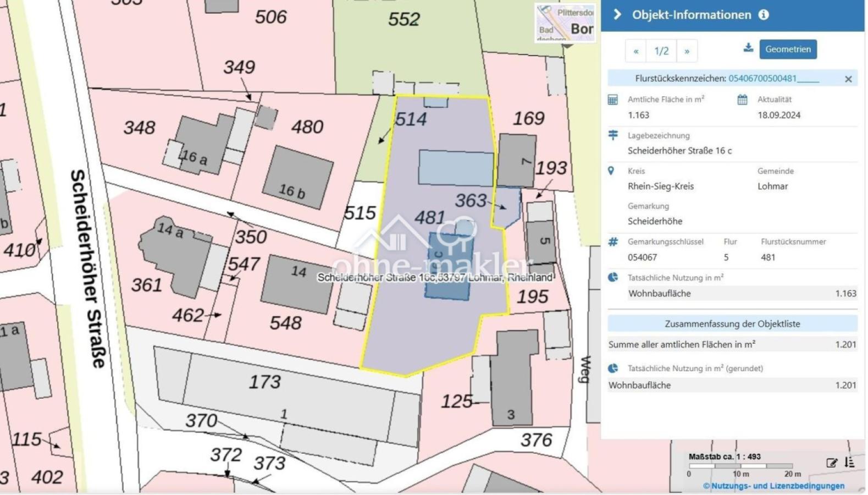
Task: Click the signpost icon beside Lagebezeichnung
Action: [613, 135]
